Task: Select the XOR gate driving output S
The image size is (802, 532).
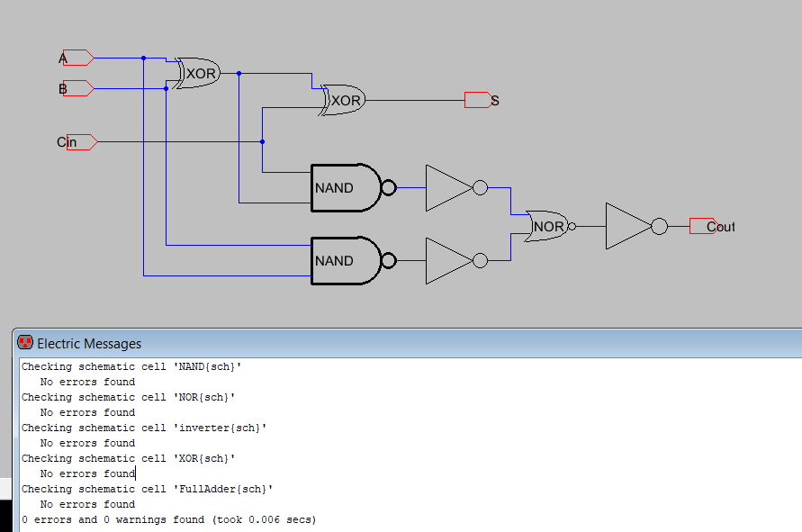Action: (344, 100)
